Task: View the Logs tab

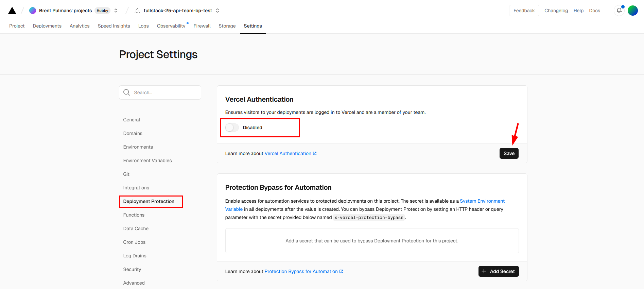Action: coord(143,26)
